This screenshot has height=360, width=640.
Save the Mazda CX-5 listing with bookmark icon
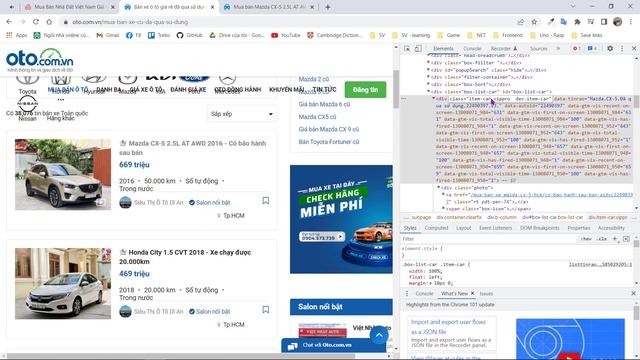(x=266, y=200)
